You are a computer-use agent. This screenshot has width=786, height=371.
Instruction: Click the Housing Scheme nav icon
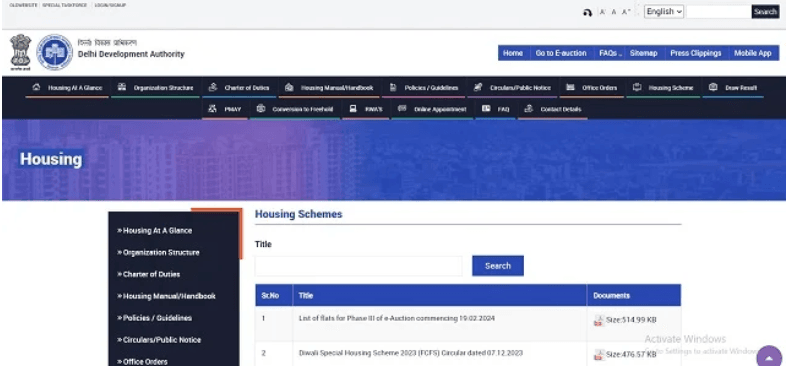click(x=637, y=87)
